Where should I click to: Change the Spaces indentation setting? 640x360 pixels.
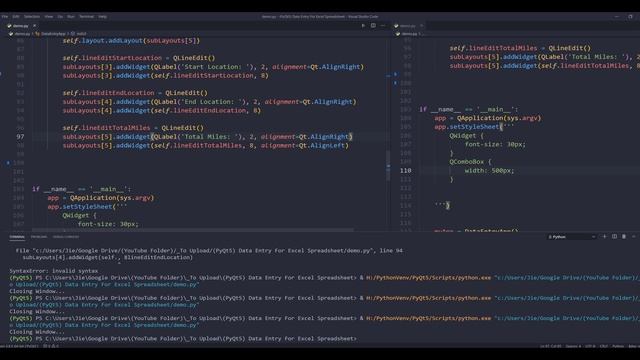[x=573, y=346]
